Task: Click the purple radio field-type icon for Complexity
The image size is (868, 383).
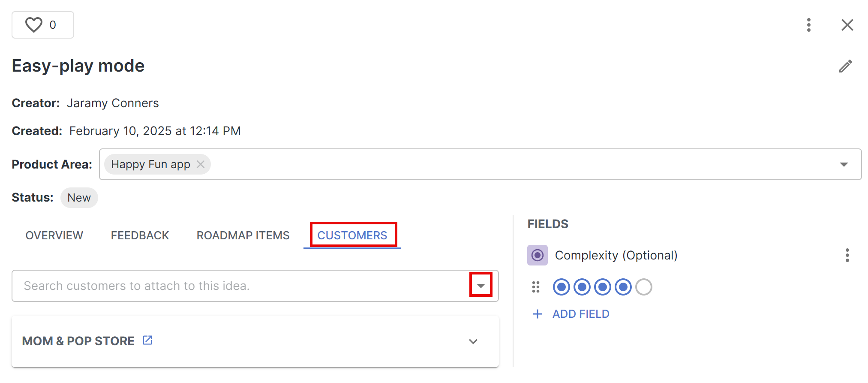Action: [x=537, y=255]
